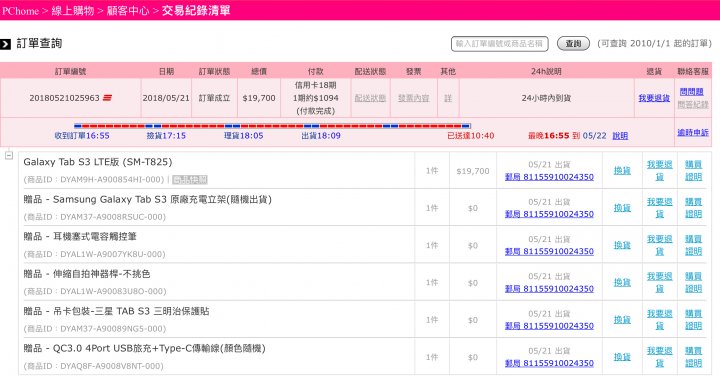Click 我要退貨 for 三明治保護貼 gift
The height and width of the screenshot is (377, 720).
(x=659, y=319)
